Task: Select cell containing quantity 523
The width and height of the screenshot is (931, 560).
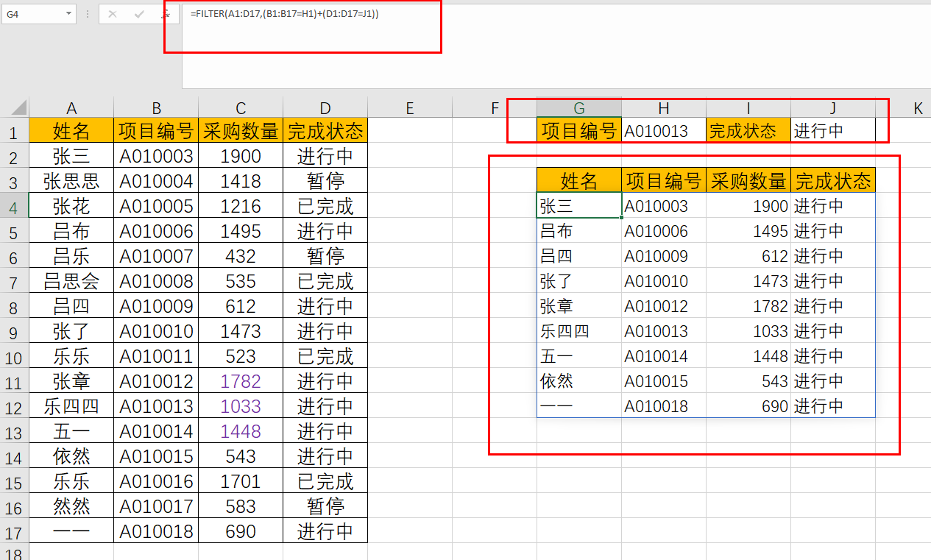Action: [x=241, y=356]
